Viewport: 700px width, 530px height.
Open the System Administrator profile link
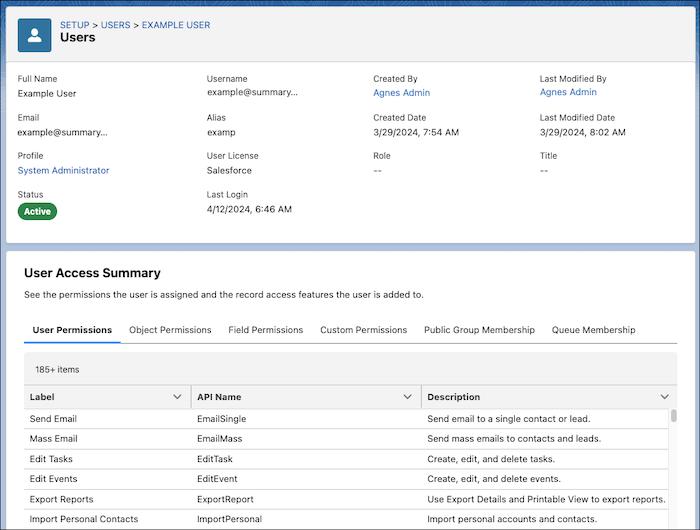tap(64, 171)
